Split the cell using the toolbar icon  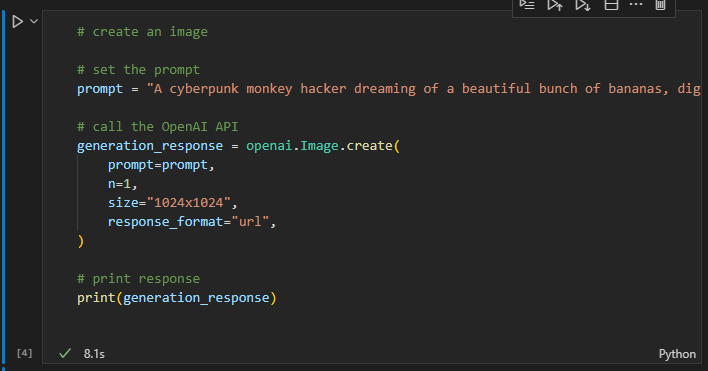tap(611, 5)
